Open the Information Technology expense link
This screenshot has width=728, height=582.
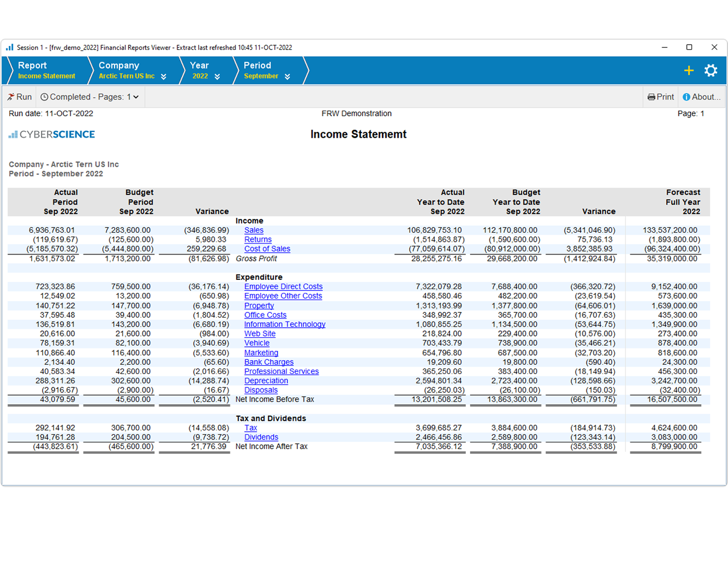(x=284, y=324)
